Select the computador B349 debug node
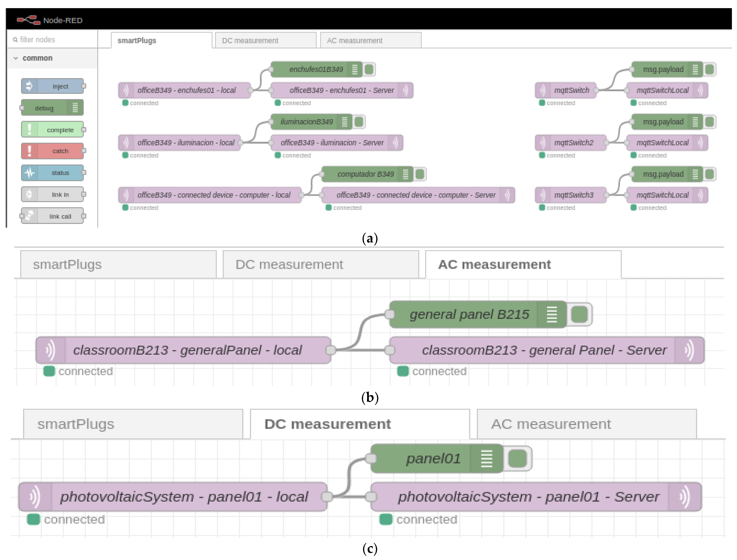The height and width of the screenshot is (560, 737). [x=365, y=174]
